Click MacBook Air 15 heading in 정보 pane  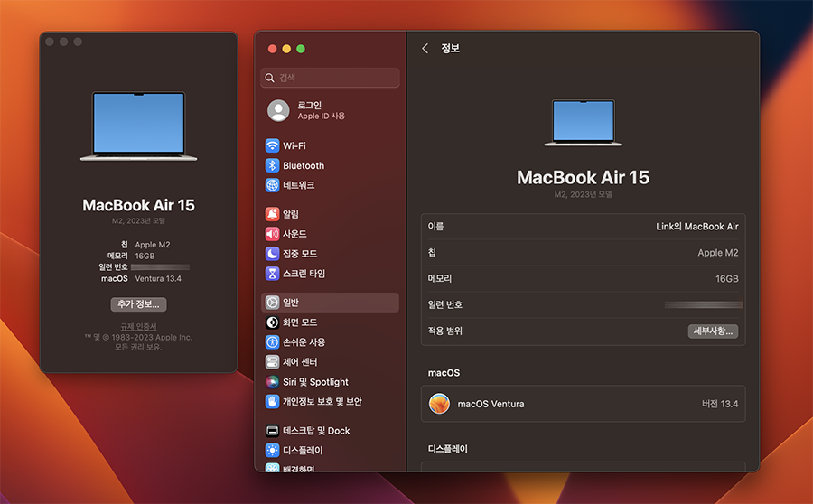[584, 177]
